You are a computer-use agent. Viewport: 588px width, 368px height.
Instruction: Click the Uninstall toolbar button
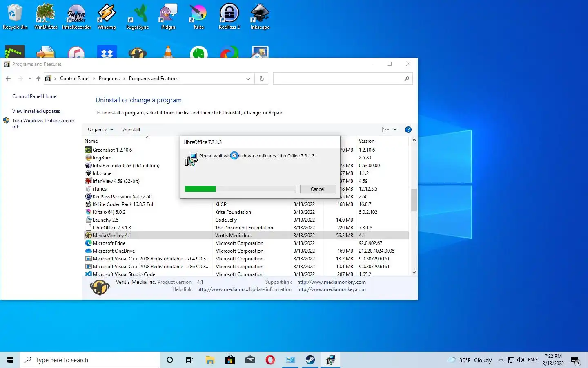pos(131,130)
